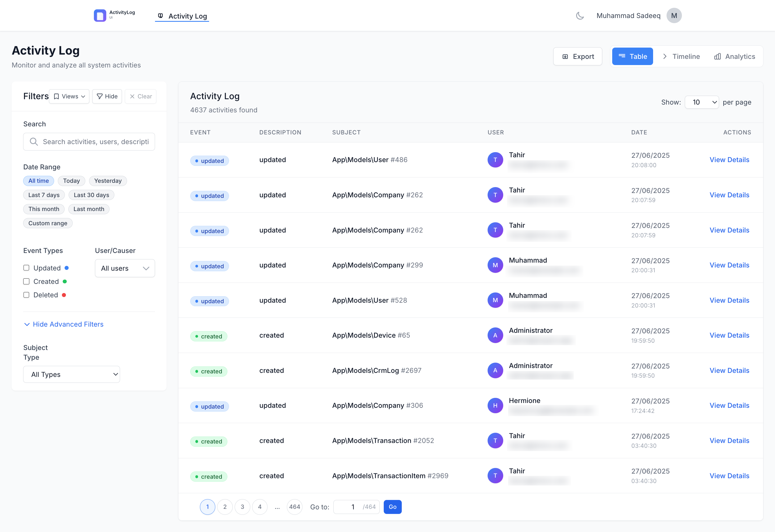The image size is (775, 532).
Task: Open Analytics view via the chart icon
Action: tap(717, 56)
